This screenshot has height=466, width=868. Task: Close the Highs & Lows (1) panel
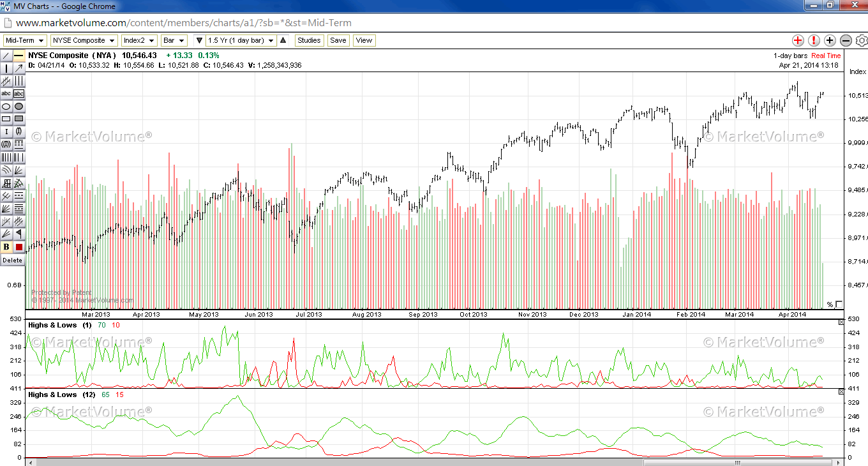[841, 322]
